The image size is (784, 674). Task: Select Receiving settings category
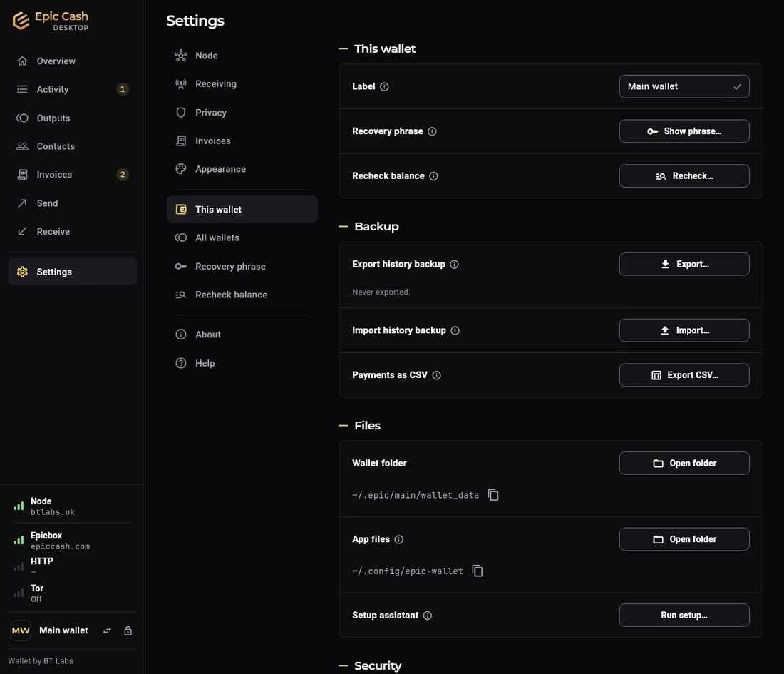click(x=242, y=84)
